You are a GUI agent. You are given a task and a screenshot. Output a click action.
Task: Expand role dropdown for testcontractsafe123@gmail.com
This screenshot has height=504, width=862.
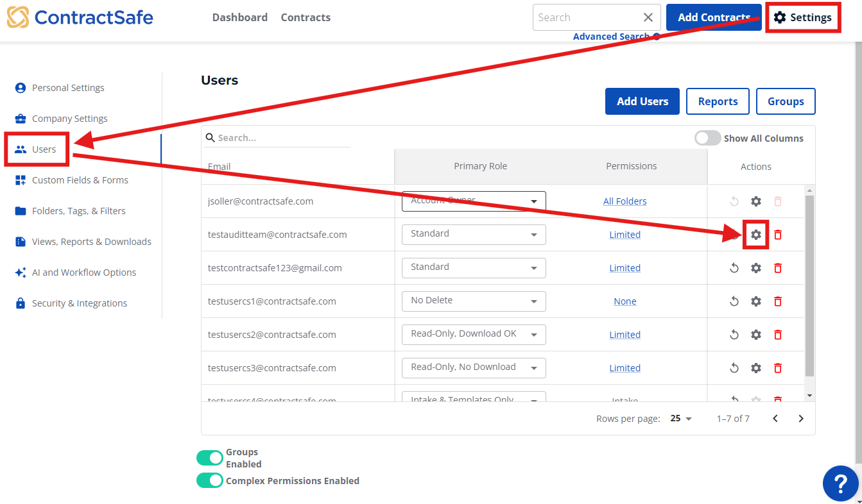click(x=474, y=268)
